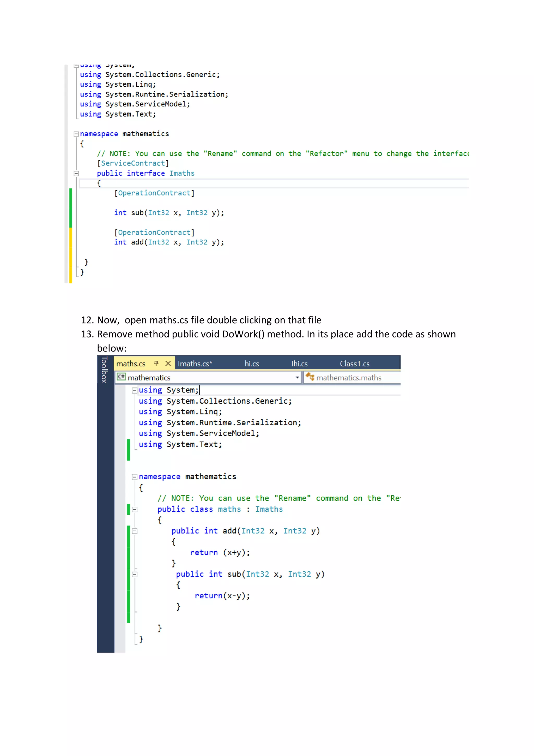This screenshot has height=756, width=534.
Task: Click 'int sub(Int32 x, Int32 y);' line
Action: (169, 213)
